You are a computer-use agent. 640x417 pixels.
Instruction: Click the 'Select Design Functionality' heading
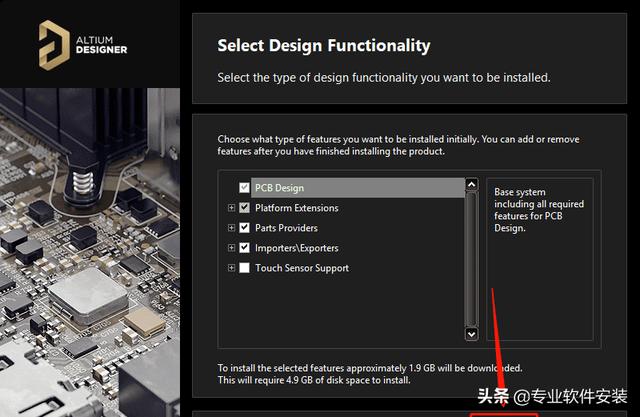point(324,45)
